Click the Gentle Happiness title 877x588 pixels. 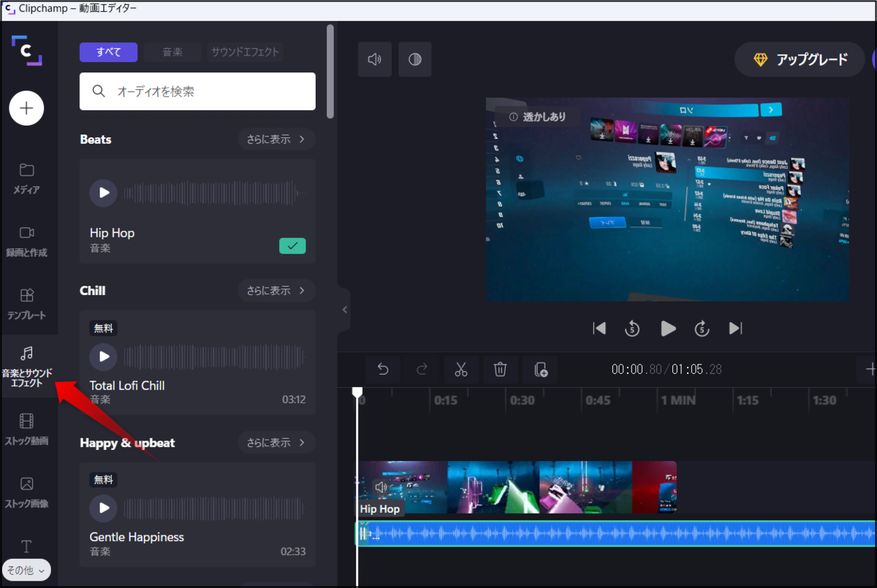click(137, 537)
